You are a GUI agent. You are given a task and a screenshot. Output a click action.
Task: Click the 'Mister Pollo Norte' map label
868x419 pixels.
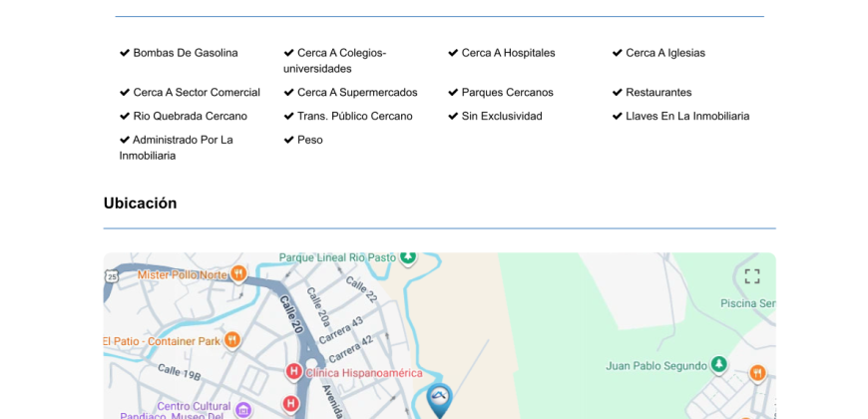pyautogui.click(x=183, y=275)
